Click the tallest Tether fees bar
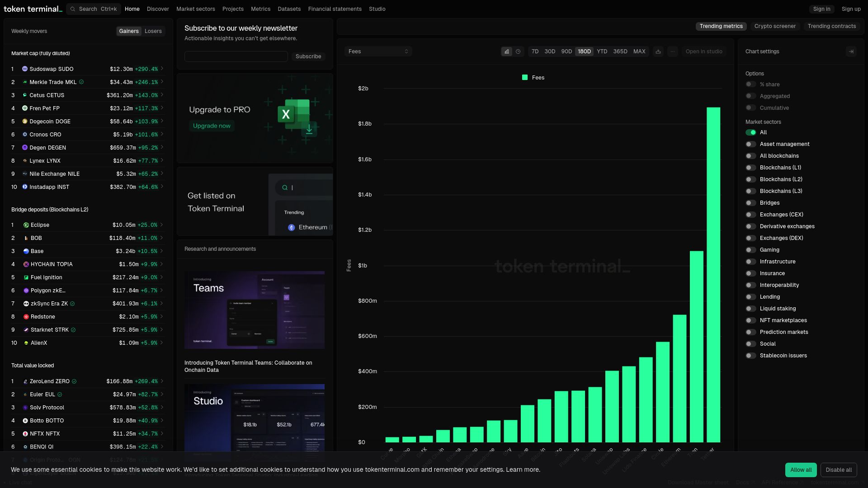The width and height of the screenshot is (868, 488). point(713,275)
